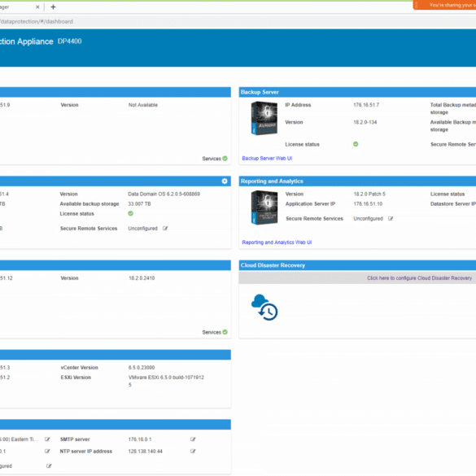Image resolution: width=476 pixels, height=476 pixels.
Task: Select the Data Domain OS 6.2.0.5-608869 version text
Action: point(164,194)
